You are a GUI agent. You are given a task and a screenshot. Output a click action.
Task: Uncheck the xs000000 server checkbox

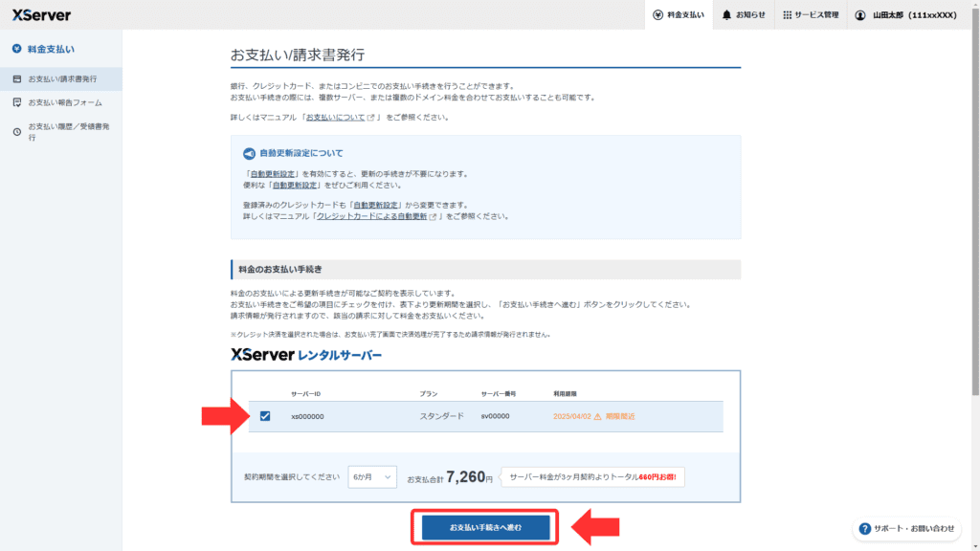(265, 416)
